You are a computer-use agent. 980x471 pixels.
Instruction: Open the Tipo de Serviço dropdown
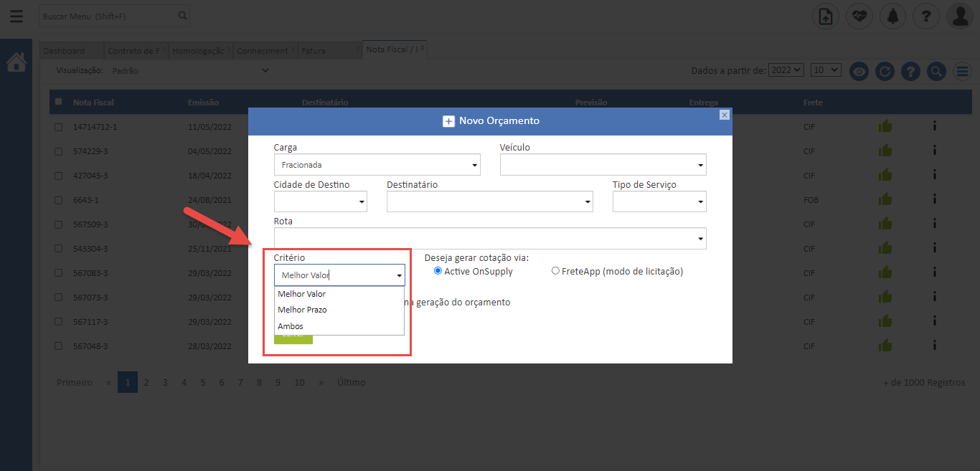tap(659, 202)
